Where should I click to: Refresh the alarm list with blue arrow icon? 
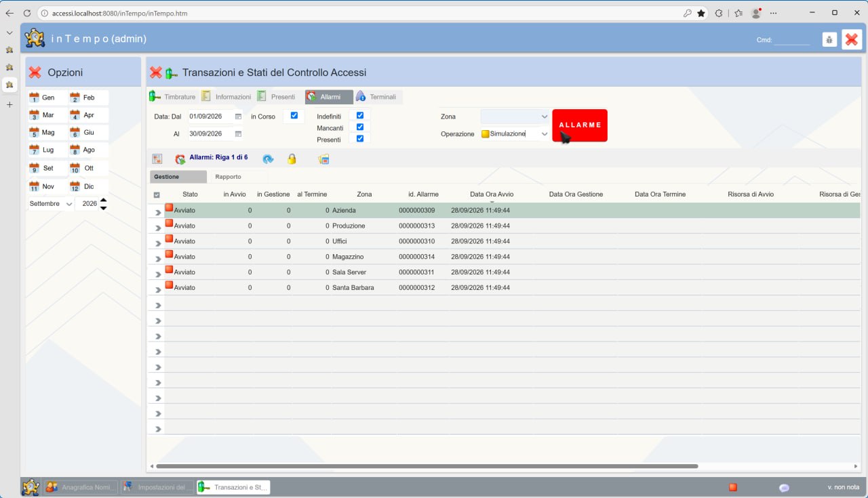268,159
